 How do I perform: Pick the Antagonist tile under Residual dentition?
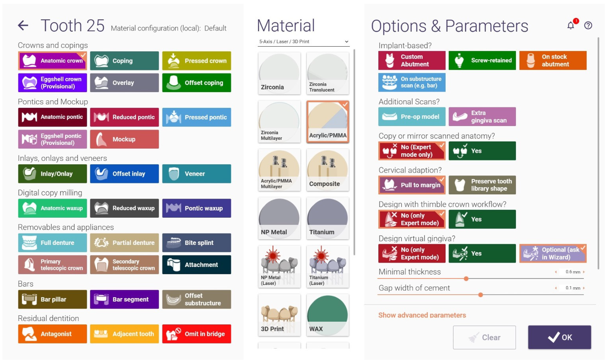(x=52, y=334)
